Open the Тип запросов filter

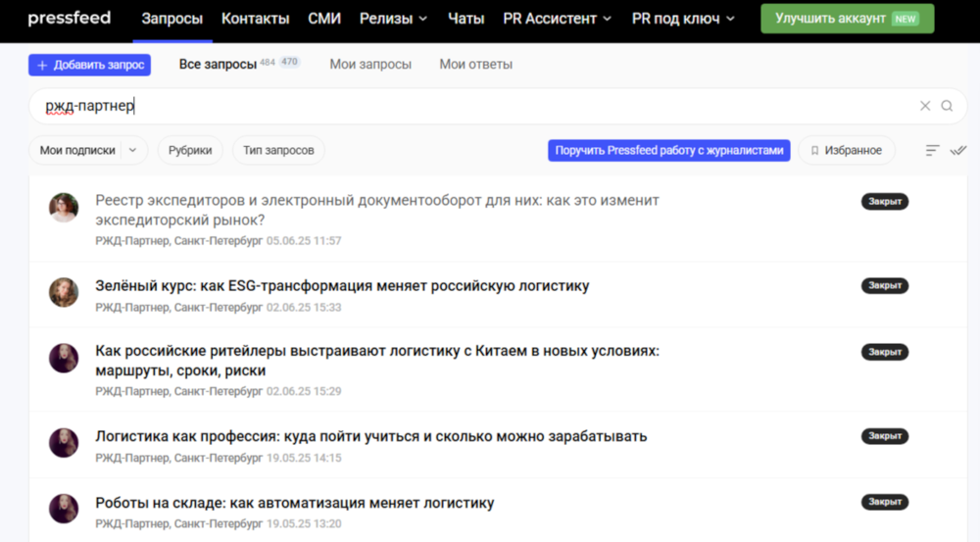tap(278, 151)
